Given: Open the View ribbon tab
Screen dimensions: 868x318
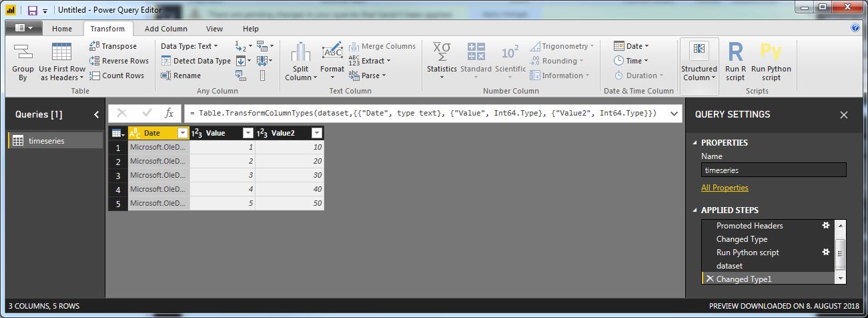Looking at the screenshot, I should [x=214, y=29].
